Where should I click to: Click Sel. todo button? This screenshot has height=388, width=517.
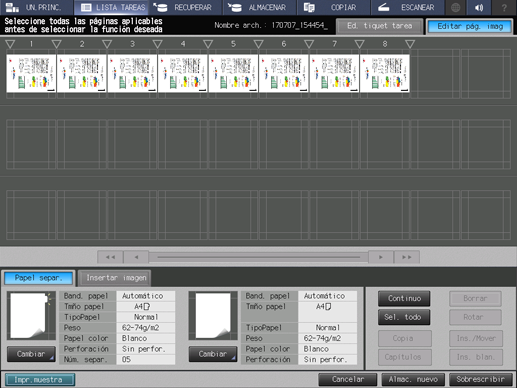[x=404, y=317]
